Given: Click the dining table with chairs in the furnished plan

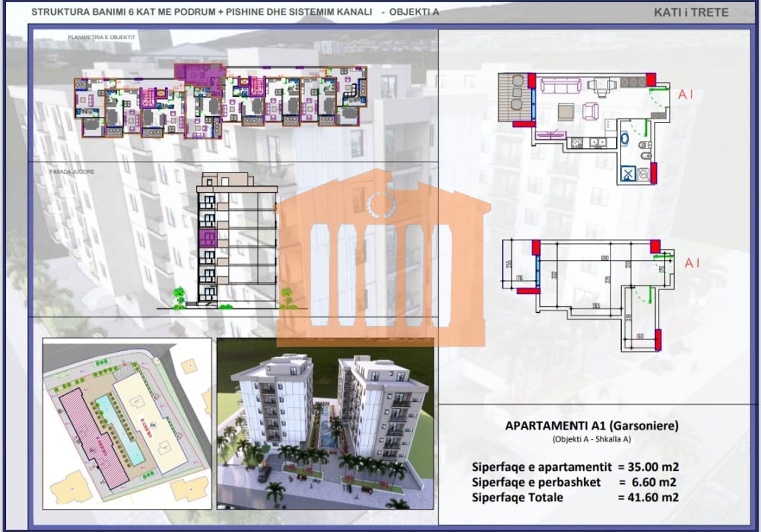Looking at the screenshot, I should tap(601, 87).
